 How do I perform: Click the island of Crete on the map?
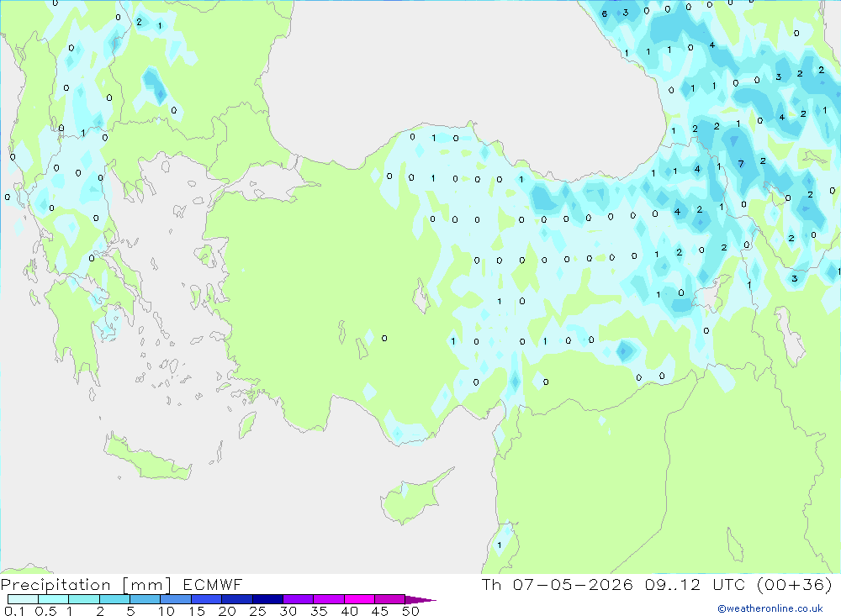[147, 457]
